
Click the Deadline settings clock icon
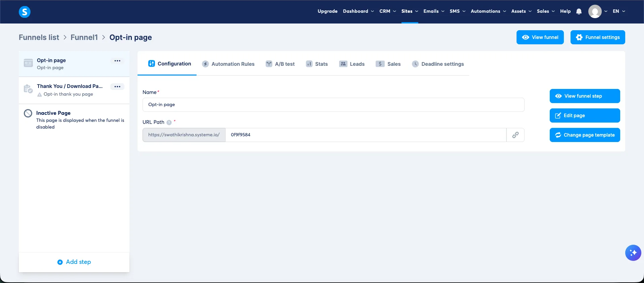point(415,64)
